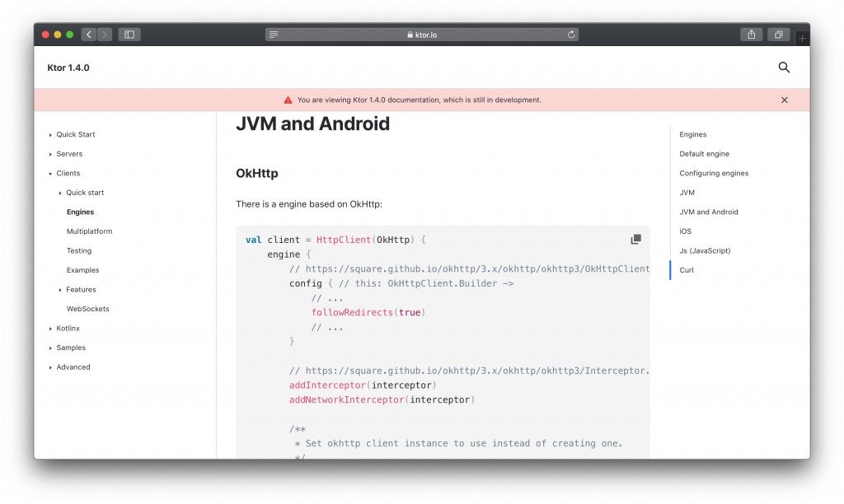Expand the Kotlinx section arrow
This screenshot has width=844, height=504.
50,329
